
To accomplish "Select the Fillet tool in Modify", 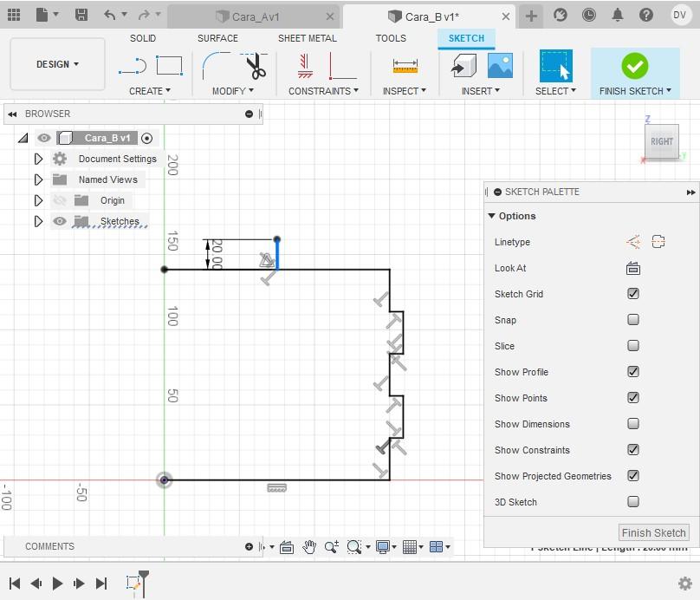I will pyautogui.click(x=216, y=66).
